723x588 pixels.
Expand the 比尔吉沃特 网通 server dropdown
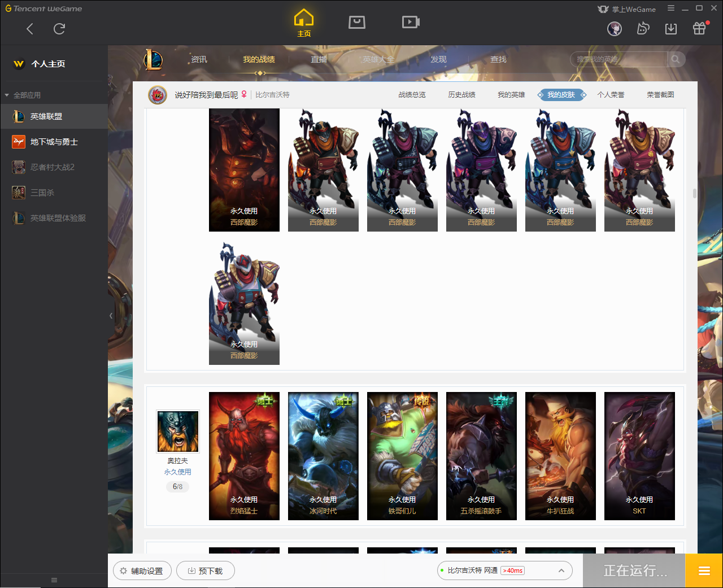(505, 570)
